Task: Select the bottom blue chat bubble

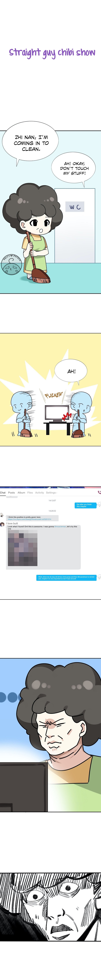Action: coord(66,578)
